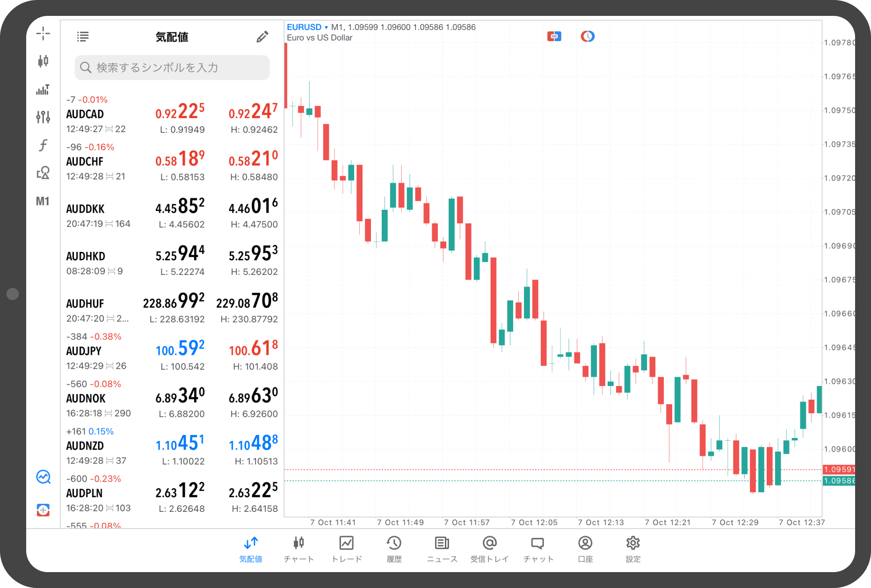This screenshot has height=588, width=871.
Task: Click the 7 Oct 12:05 time label
Action: (534, 523)
